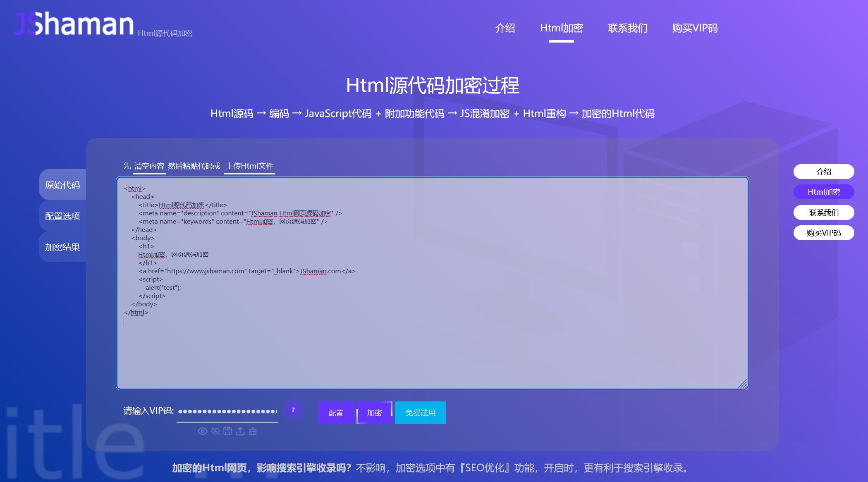This screenshot has height=482, width=868.
Task: Click the SEO优化 FAQ sentence at the bottom
Action: [x=430, y=468]
